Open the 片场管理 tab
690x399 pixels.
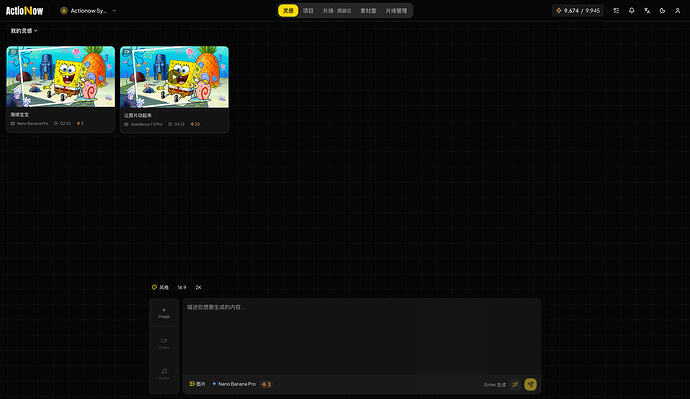396,11
